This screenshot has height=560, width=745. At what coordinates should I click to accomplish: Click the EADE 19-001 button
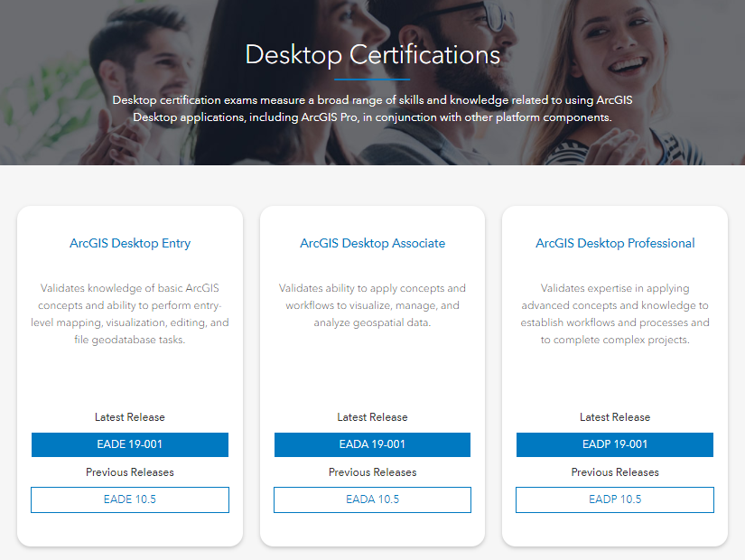[x=130, y=444]
